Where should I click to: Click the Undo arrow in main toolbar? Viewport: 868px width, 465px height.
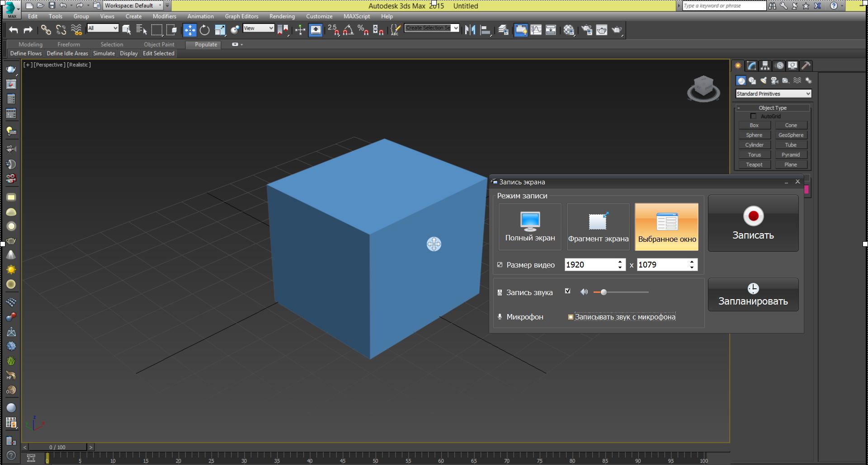14,30
